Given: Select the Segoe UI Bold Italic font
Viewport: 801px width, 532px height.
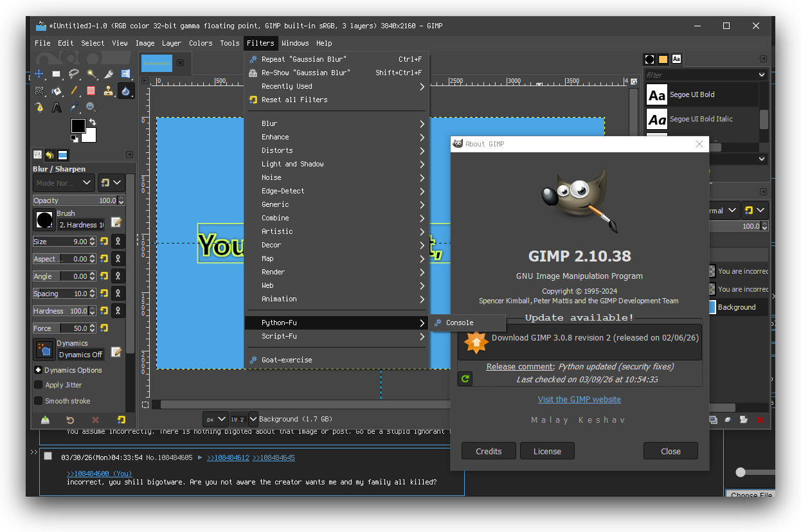Looking at the screenshot, I should 702,119.
